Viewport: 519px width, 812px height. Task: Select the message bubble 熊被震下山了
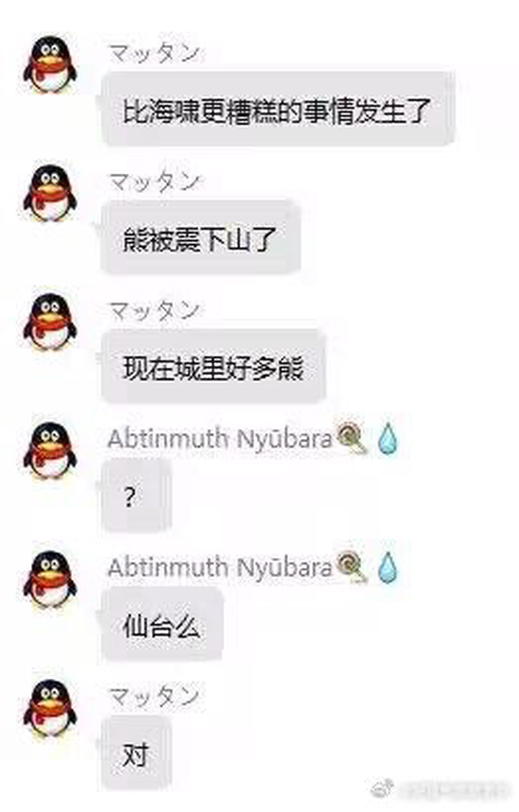[201, 238]
